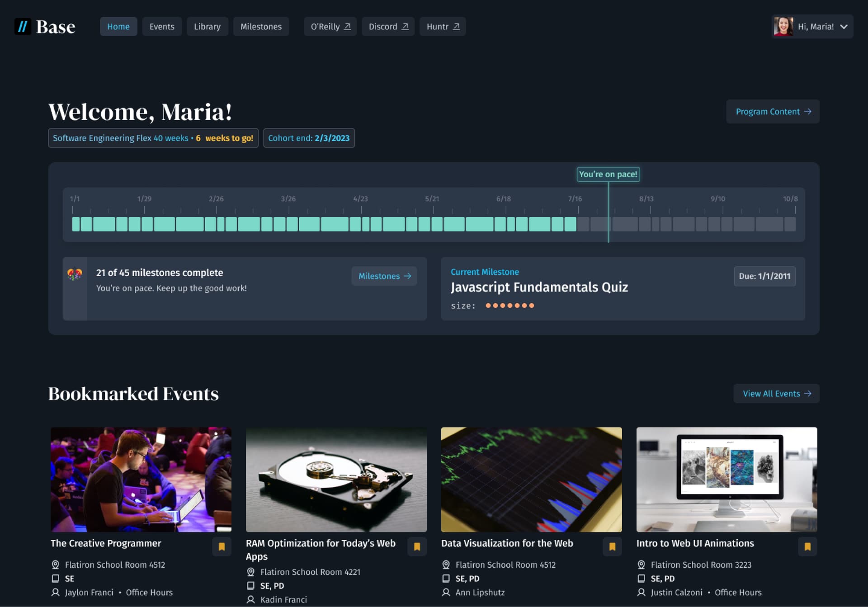Screen dimensions: 868x607
Task: Click the person icon next to Jaylon Franci
Action: 56,592
